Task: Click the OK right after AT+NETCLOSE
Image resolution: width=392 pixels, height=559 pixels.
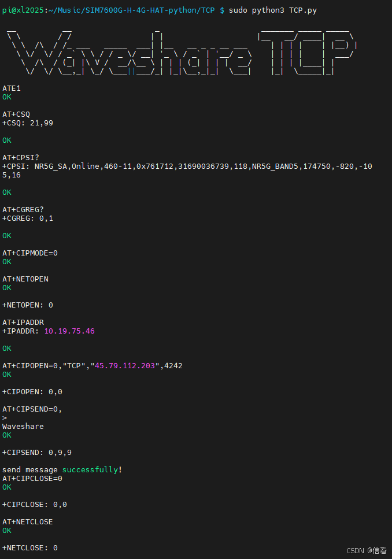Action: pyautogui.click(x=7, y=531)
